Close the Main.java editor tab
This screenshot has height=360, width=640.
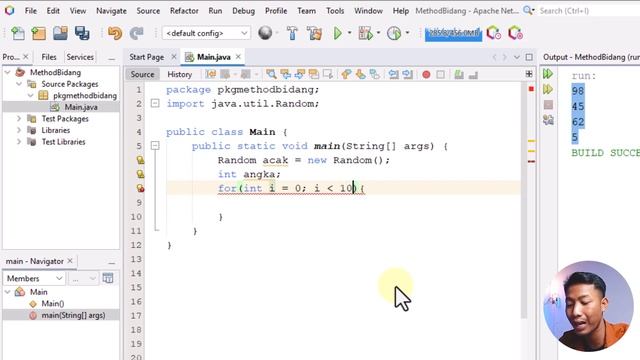(238, 57)
